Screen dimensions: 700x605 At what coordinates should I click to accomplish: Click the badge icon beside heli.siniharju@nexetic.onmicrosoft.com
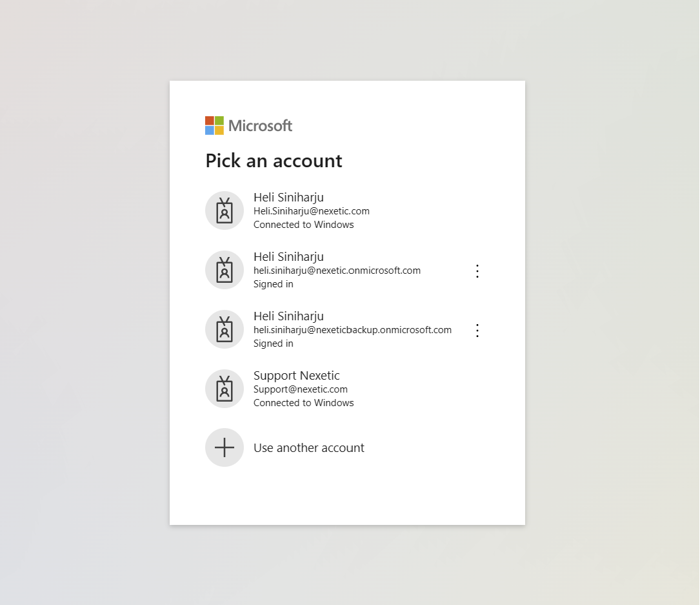(224, 270)
